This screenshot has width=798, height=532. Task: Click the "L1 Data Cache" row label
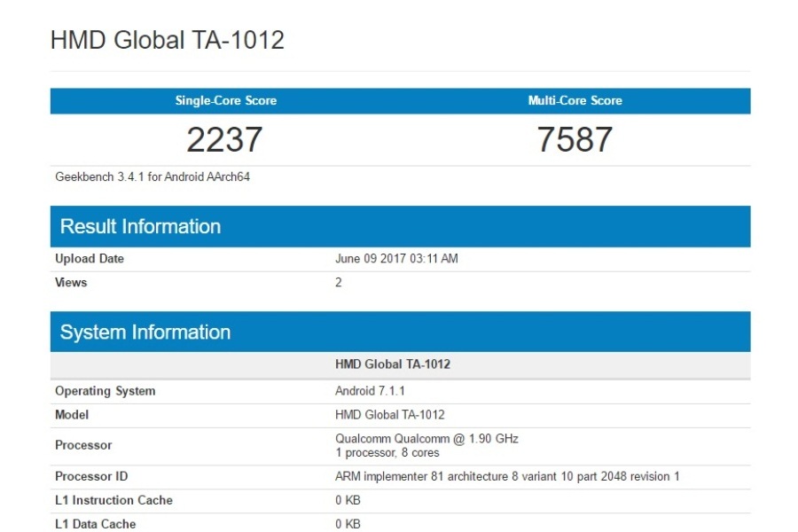96,524
